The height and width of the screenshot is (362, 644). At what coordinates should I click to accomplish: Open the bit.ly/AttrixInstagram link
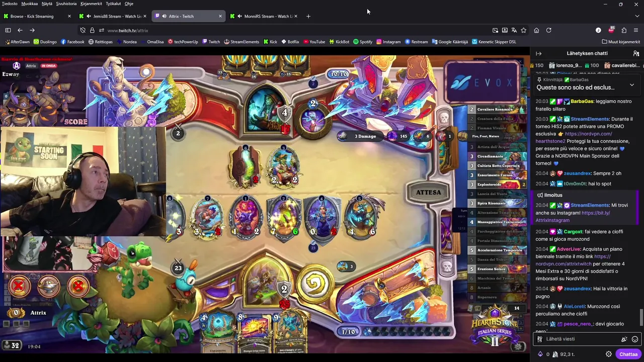573,217
